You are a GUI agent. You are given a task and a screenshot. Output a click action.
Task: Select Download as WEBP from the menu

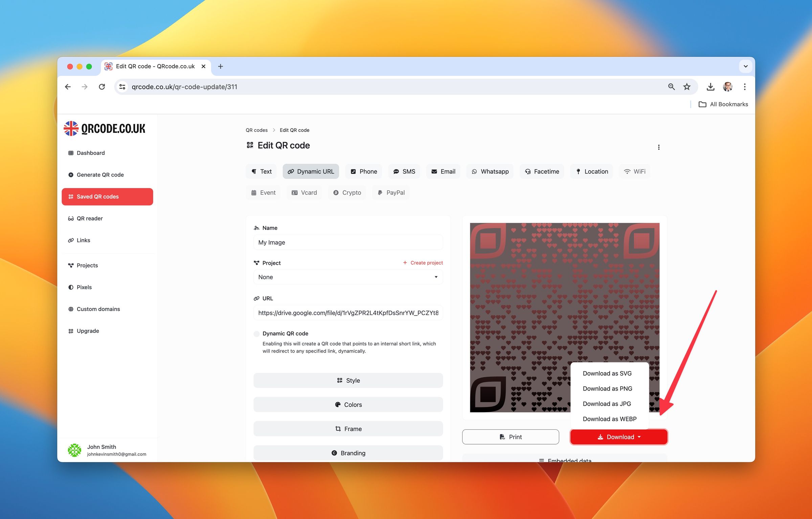tap(609, 419)
